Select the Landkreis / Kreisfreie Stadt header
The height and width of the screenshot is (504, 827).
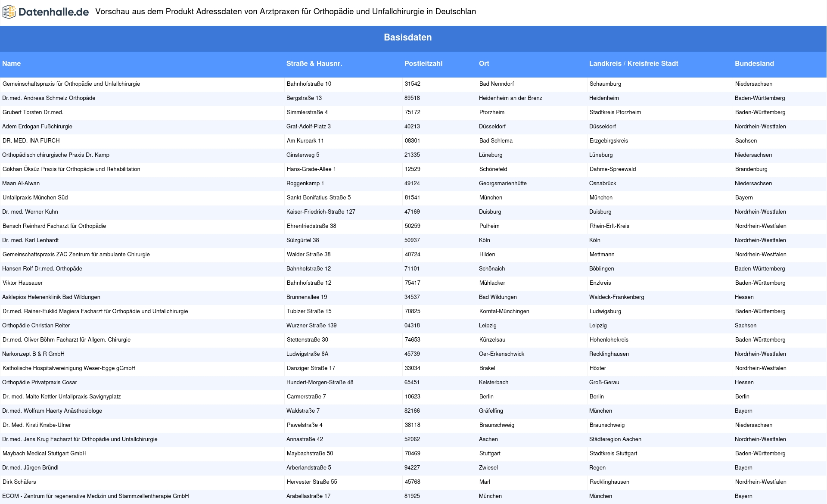634,63
